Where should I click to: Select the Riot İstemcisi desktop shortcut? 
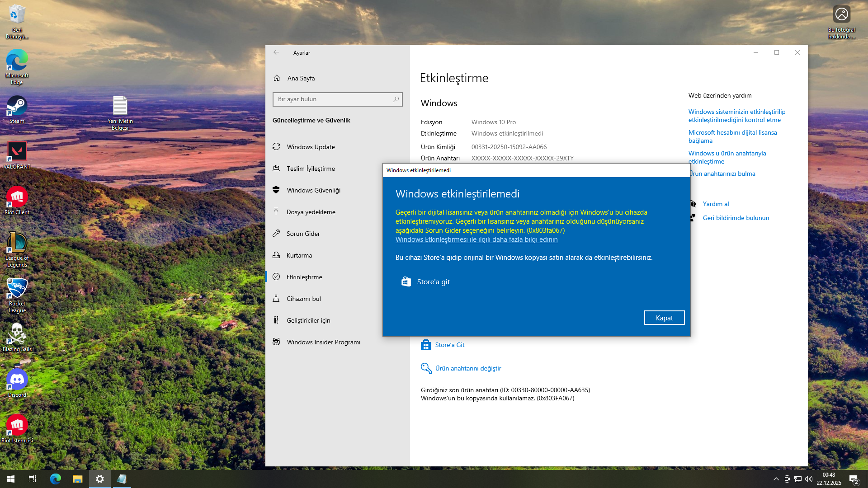pyautogui.click(x=17, y=429)
